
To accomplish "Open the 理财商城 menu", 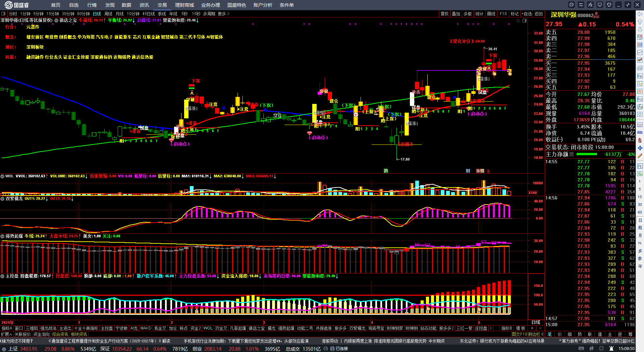I will point(184,5).
